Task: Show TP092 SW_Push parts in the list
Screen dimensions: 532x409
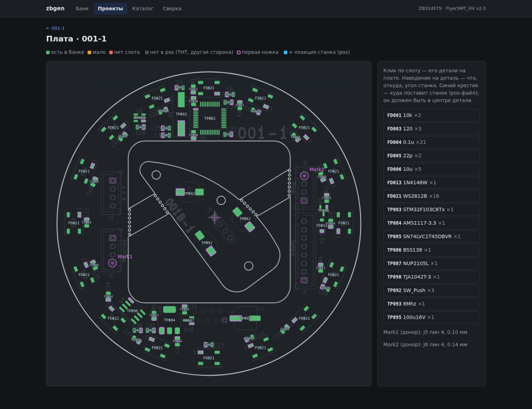Action: tap(432, 290)
